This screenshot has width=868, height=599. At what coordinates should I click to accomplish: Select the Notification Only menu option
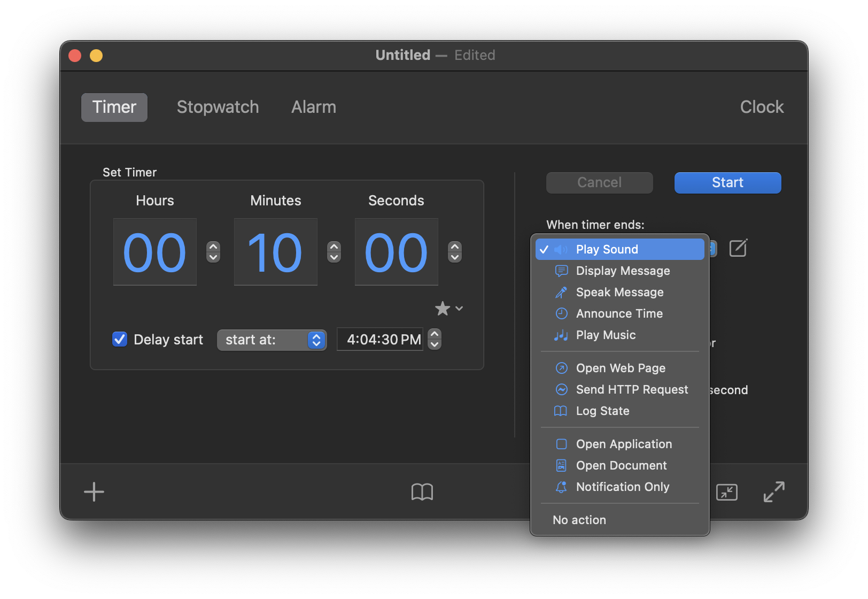coord(622,487)
